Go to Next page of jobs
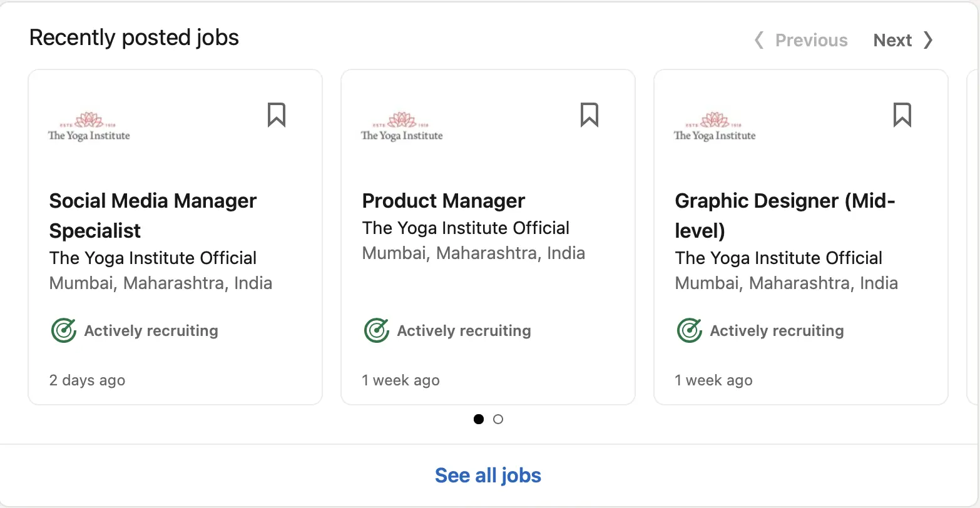The width and height of the screenshot is (980, 508). [x=903, y=40]
